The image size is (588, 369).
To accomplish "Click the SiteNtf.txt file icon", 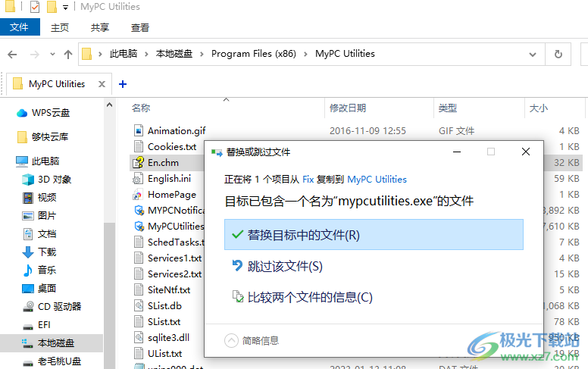I will click(x=139, y=290).
